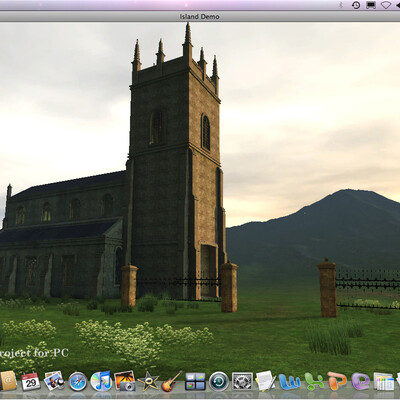
Task: Click the display menu bar icon
Action: click(x=371, y=5)
